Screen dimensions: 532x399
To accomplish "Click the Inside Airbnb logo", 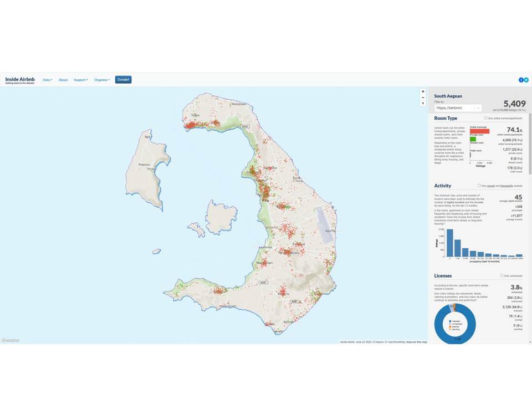I will point(20,80).
